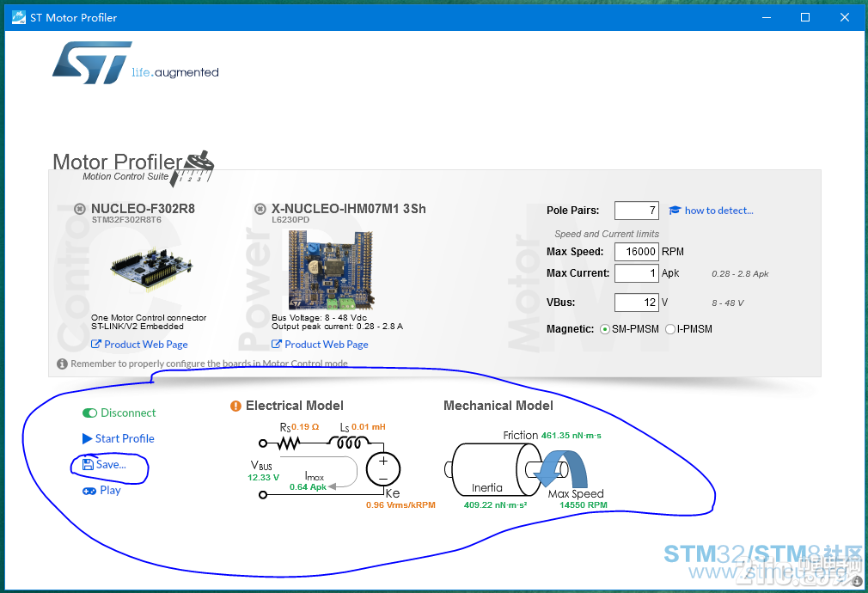The image size is (868, 593).
Task: Click the Friction 461.35 nN·m·s value
Action: click(x=572, y=436)
